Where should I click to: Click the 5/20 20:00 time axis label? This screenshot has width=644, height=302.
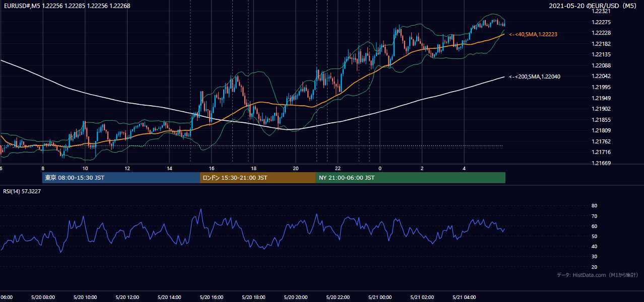pyautogui.click(x=296, y=297)
